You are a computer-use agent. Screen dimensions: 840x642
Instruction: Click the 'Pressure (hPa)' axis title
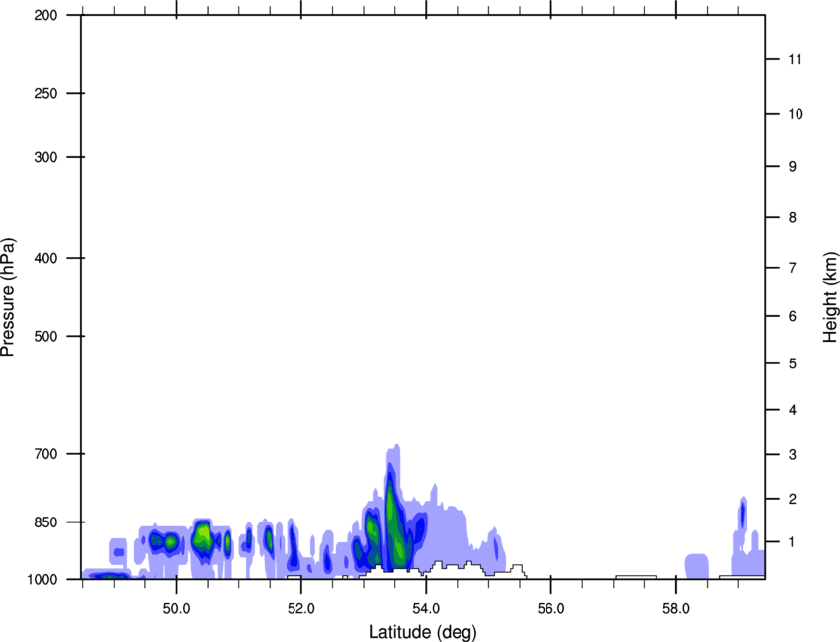pos(8,297)
